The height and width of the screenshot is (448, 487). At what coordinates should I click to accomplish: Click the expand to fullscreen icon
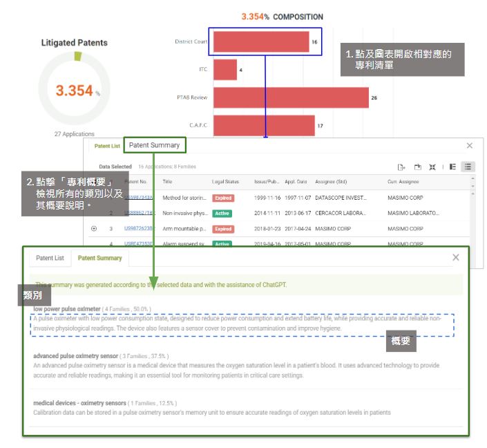(432, 167)
